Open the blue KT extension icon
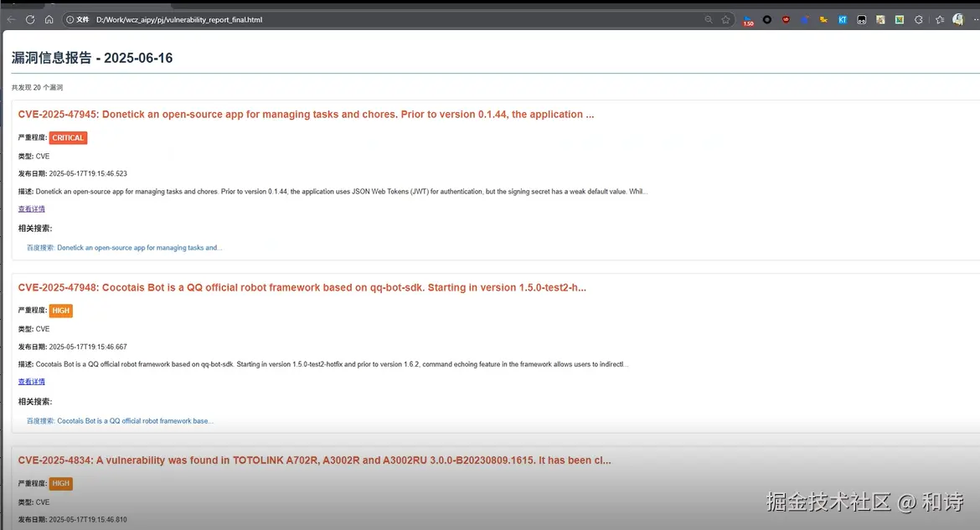This screenshot has width=980, height=530. coord(843,20)
